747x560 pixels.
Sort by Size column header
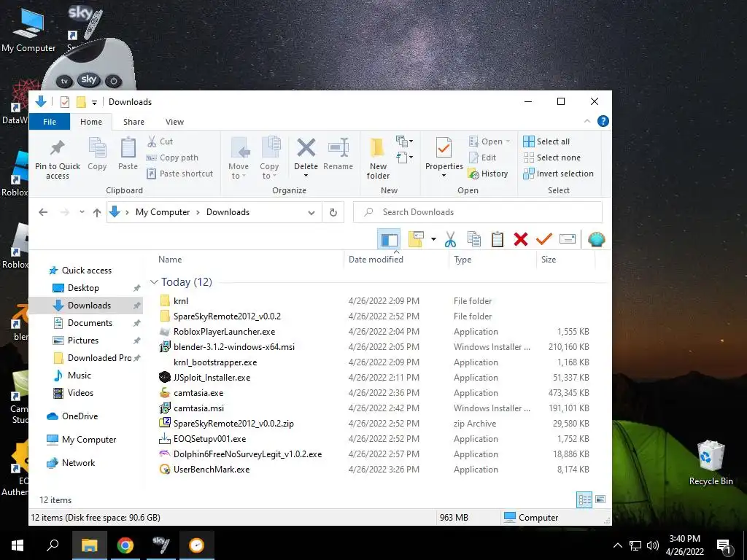[x=549, y=260]
